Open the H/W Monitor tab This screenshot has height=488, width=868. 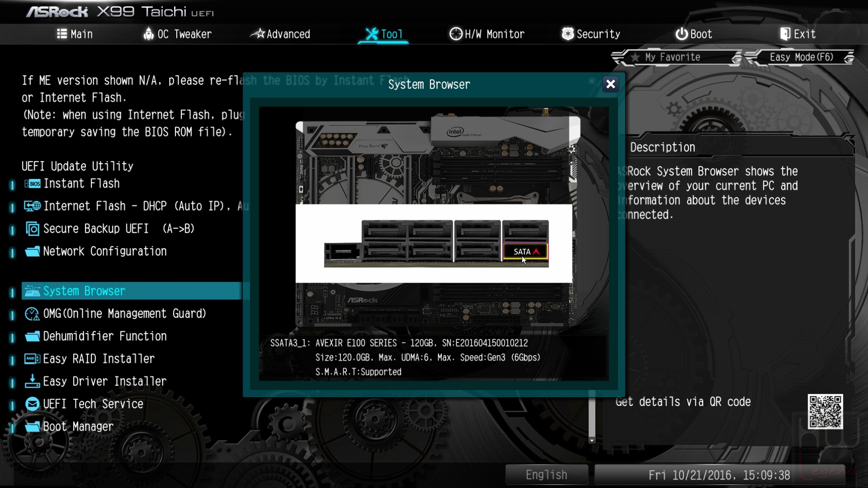[487, 34]
